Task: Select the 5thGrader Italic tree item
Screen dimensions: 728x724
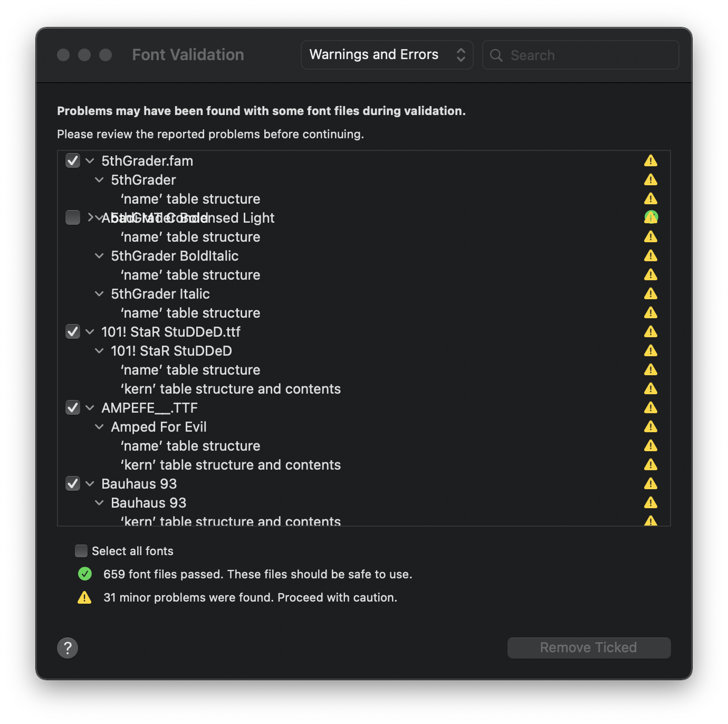Action: pyautogui.click(x=160, y=294)
